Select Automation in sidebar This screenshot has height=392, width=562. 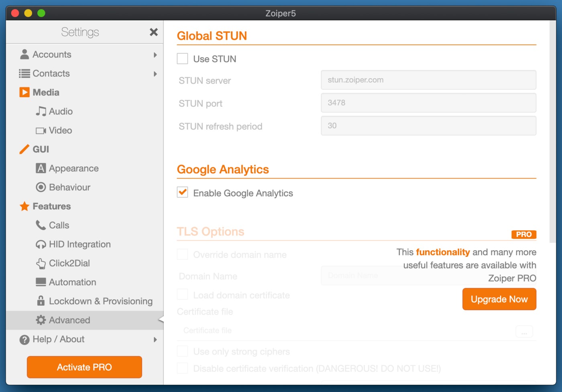85,282
